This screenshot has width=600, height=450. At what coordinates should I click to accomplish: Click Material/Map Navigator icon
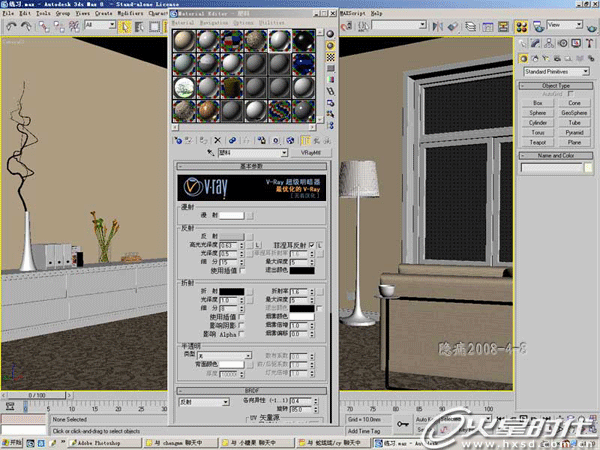coord(330,126)
